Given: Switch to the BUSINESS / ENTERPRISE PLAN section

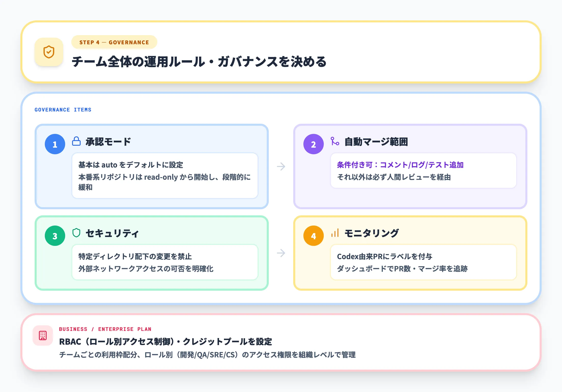Looking at the screenshot, I should (105, 329).
